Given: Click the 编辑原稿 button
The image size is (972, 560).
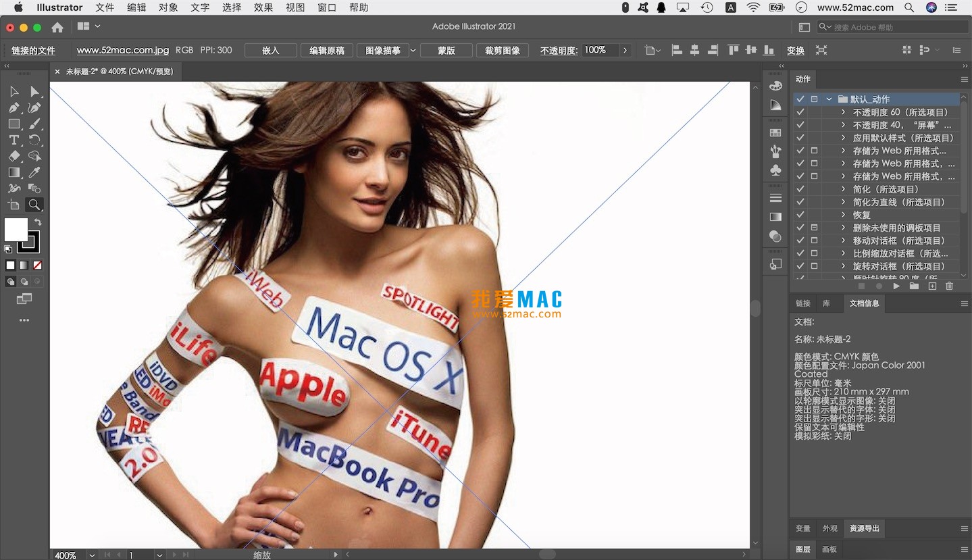Looking at the screenshot, I should [327, 51].
